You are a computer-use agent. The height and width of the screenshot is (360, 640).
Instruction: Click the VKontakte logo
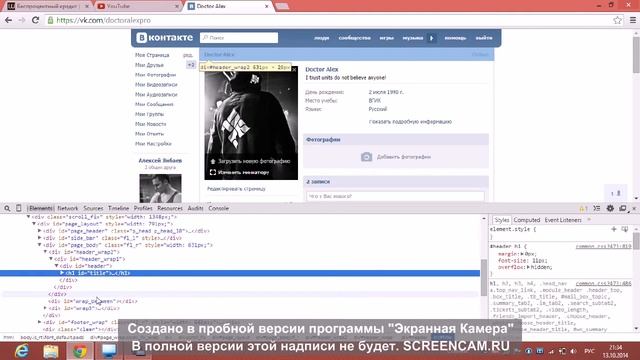click(x=164, y=38)
